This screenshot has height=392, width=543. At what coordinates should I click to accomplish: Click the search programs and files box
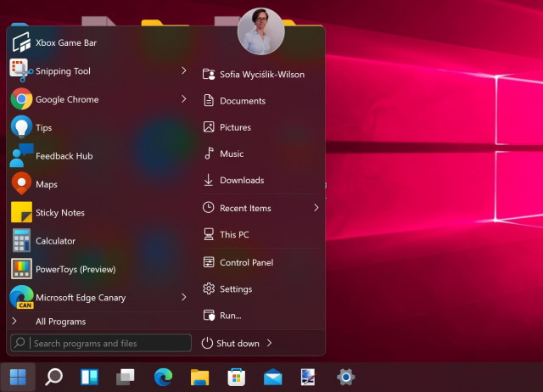click(x=109, y=344)
